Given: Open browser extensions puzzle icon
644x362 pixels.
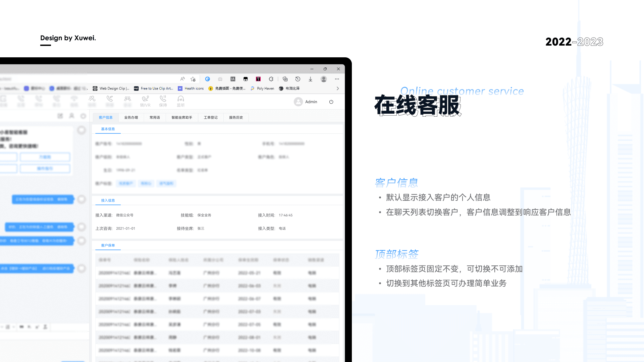Looking at the screenshot, I should [x=271, y=79].
